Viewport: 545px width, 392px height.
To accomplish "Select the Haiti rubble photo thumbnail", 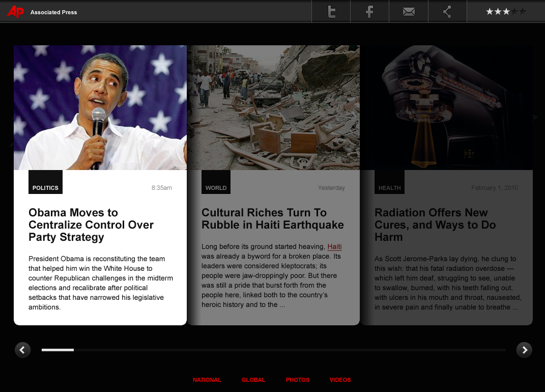I will pos(273,107).
